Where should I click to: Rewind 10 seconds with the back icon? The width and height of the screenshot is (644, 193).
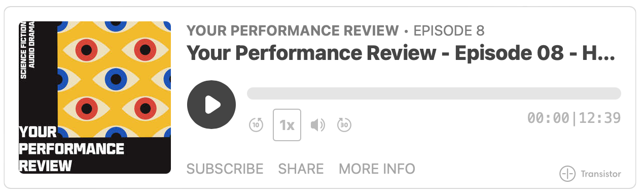pyautogui.click(x=257, y=124)
